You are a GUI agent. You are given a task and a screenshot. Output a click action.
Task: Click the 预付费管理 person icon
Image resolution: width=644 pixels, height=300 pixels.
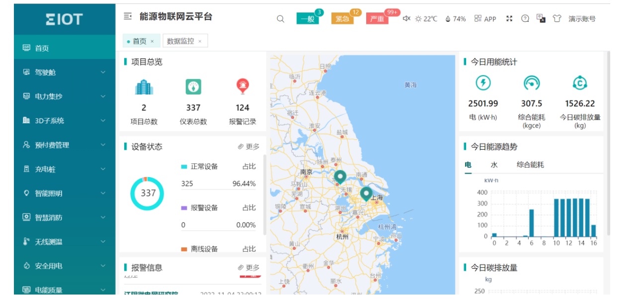26,145
